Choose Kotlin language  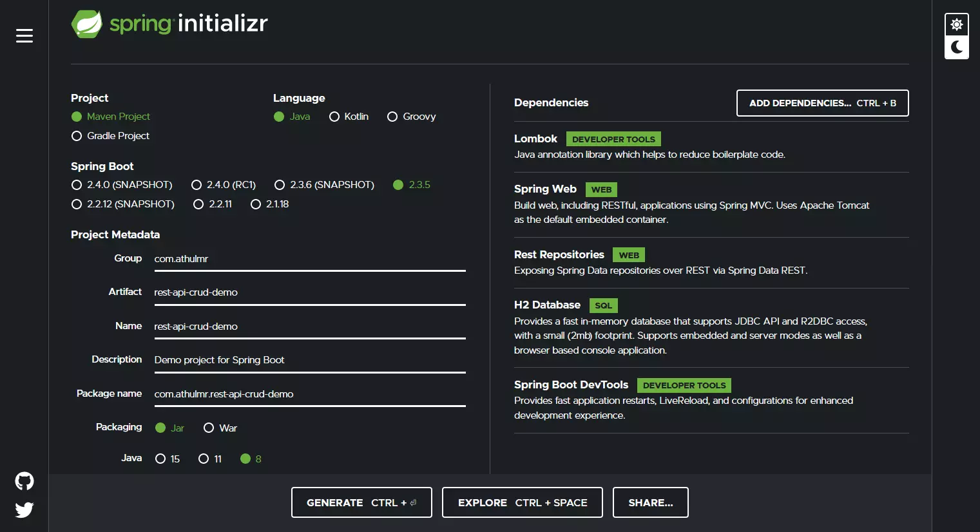(x=349, y=117)
